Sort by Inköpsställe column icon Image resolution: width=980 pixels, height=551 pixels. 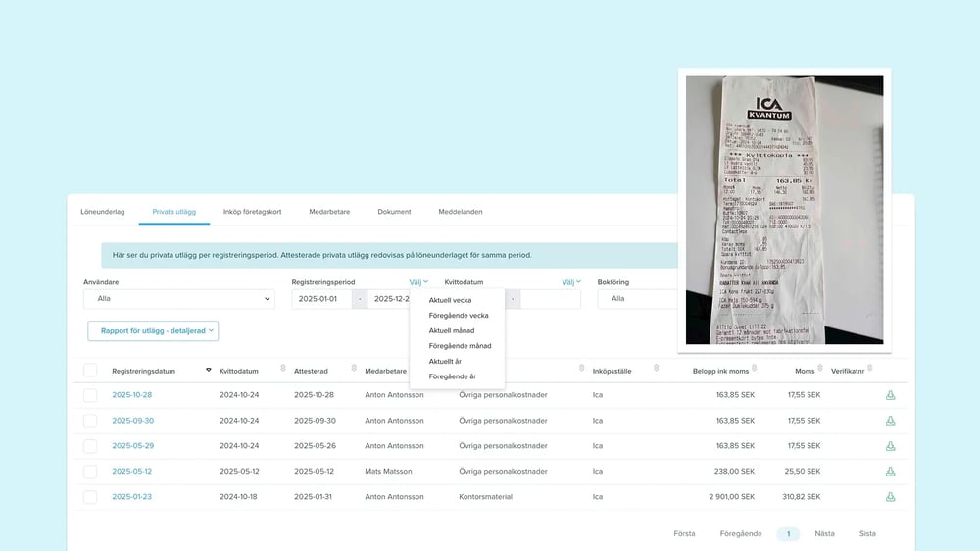656,369
